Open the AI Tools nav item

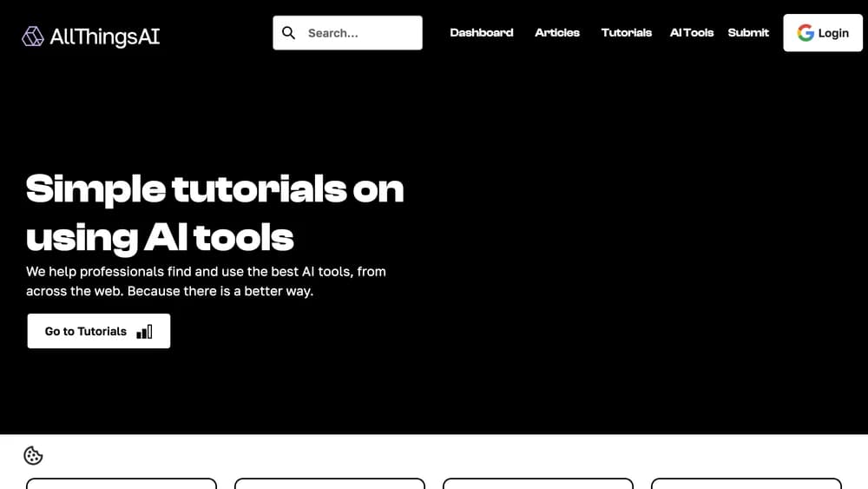pyautogui.click(x=692, y=33)
